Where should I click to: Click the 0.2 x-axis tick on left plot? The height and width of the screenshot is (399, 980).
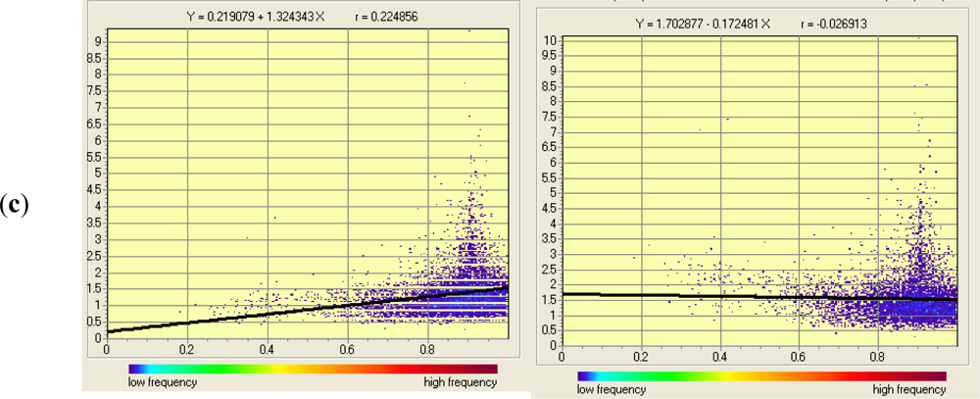coord(186,348)
